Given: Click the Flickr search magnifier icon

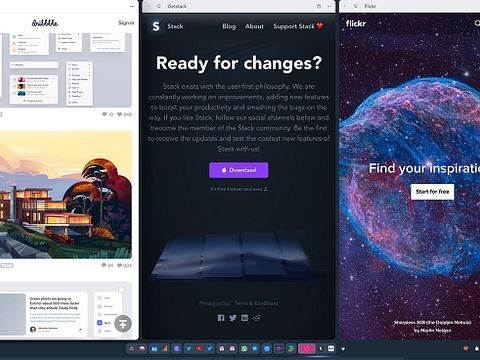Looking at the screenshot, I should click(477, 23).
